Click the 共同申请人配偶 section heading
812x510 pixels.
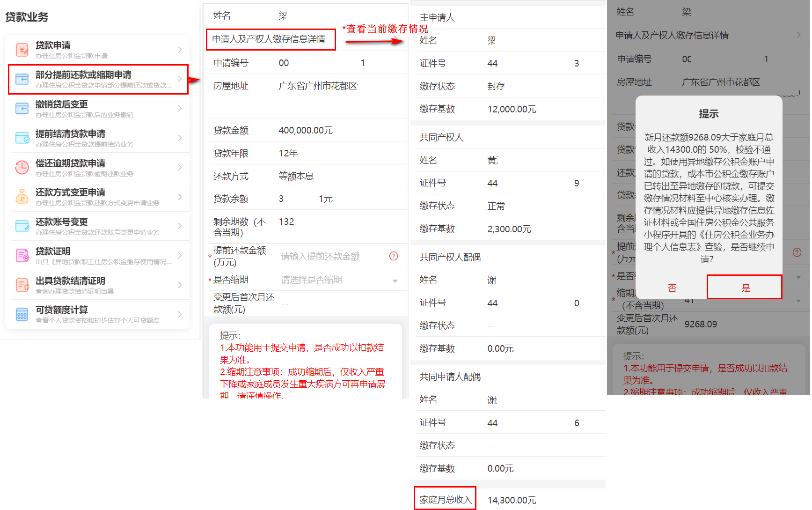pos(450,377)
